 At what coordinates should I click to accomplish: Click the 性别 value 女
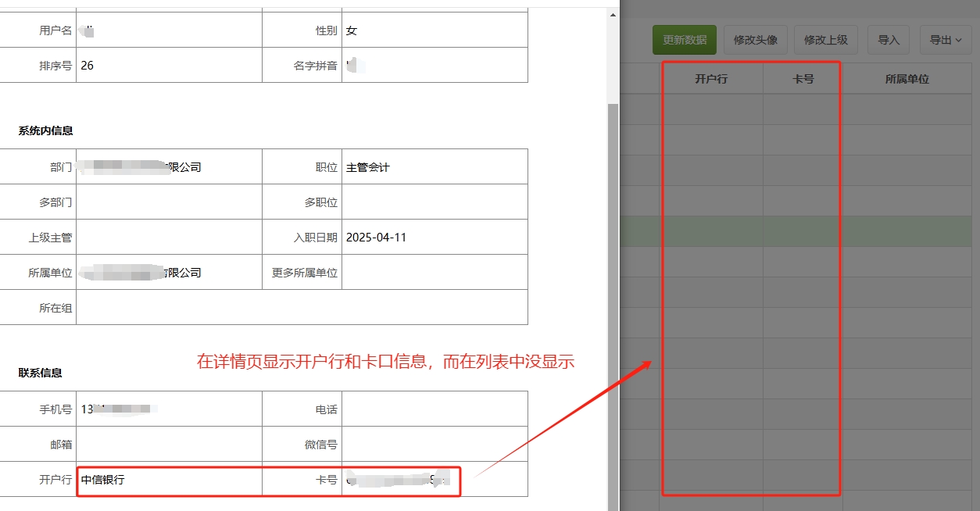[x=352, y=30]
